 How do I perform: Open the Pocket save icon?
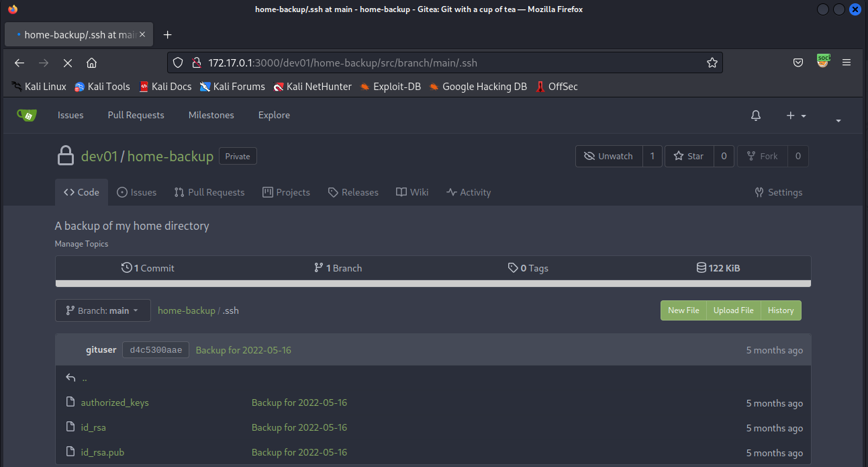pyautogui.click(x=798, y=62)
